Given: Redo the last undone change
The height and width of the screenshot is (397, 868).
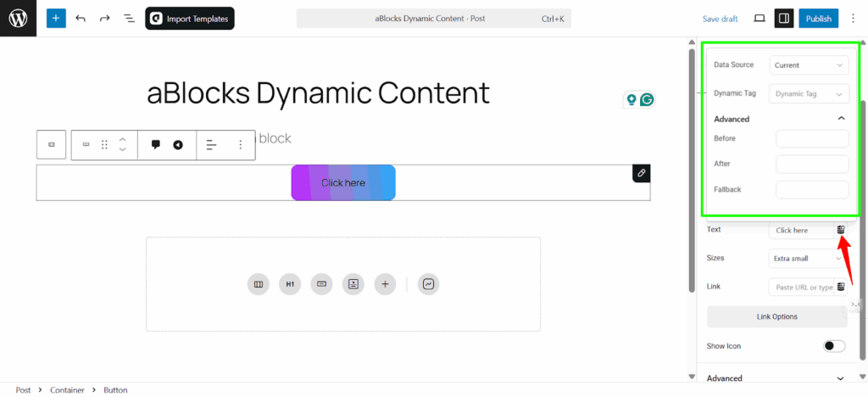Looking at the screenshot, I should pos(104,19).
